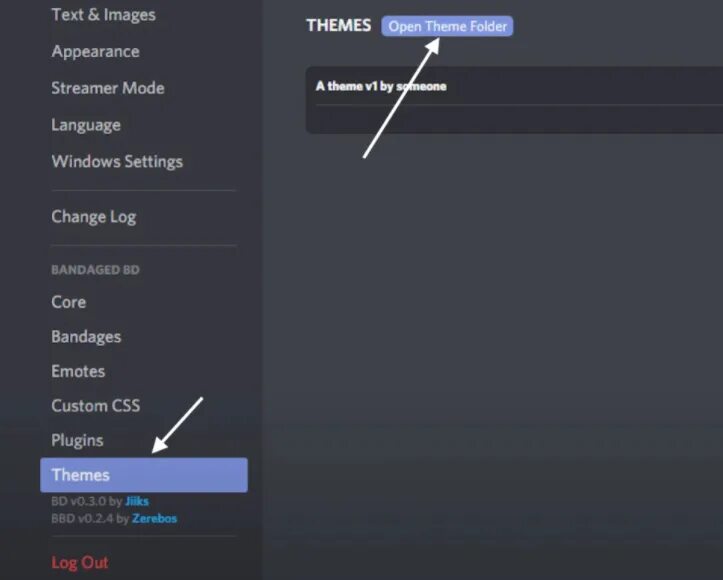Click the Open Theme Folder button
The image size is (723, 580).
(x=447, y=26)
